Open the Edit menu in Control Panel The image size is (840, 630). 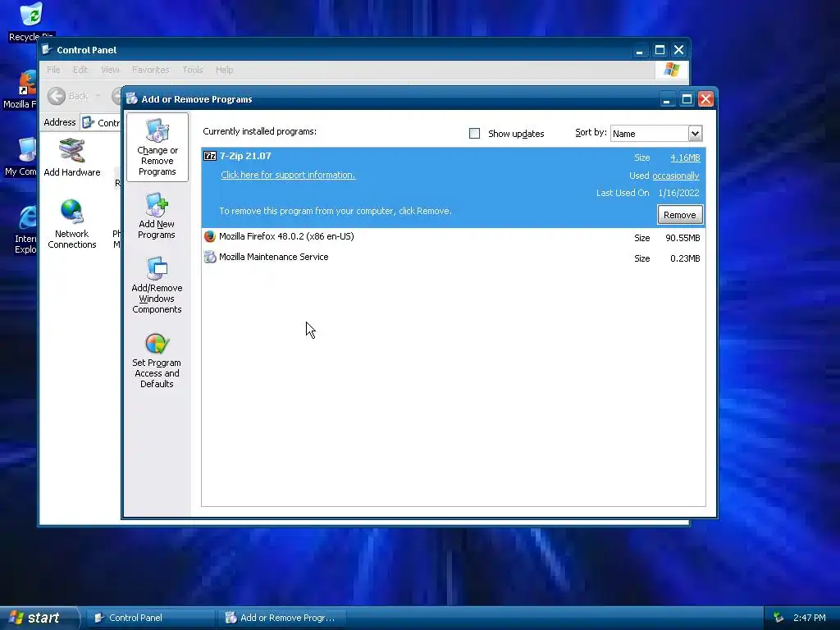(x=80, y=70)
